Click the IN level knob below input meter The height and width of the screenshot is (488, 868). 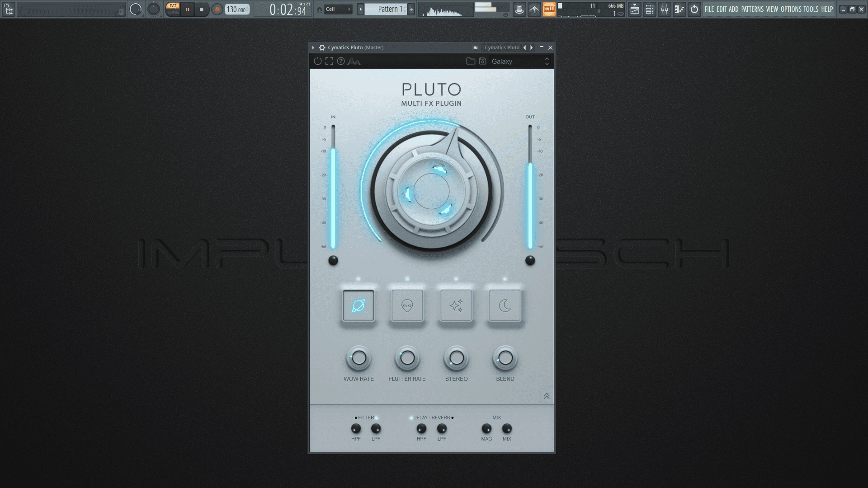pyautogui.click(x=333, y=260)
